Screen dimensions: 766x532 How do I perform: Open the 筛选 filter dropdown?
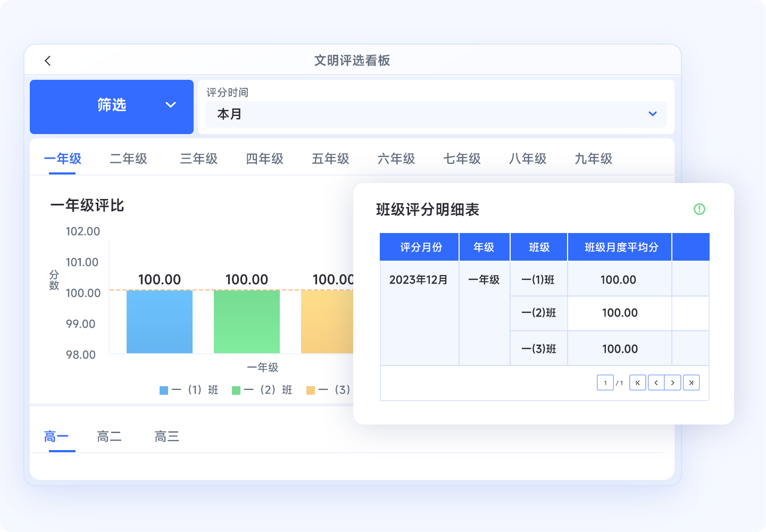pos(112,106)
